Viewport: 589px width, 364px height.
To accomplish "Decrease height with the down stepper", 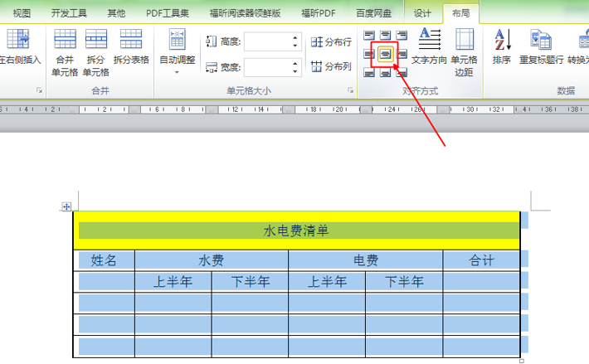I will (x=295, y=46).
